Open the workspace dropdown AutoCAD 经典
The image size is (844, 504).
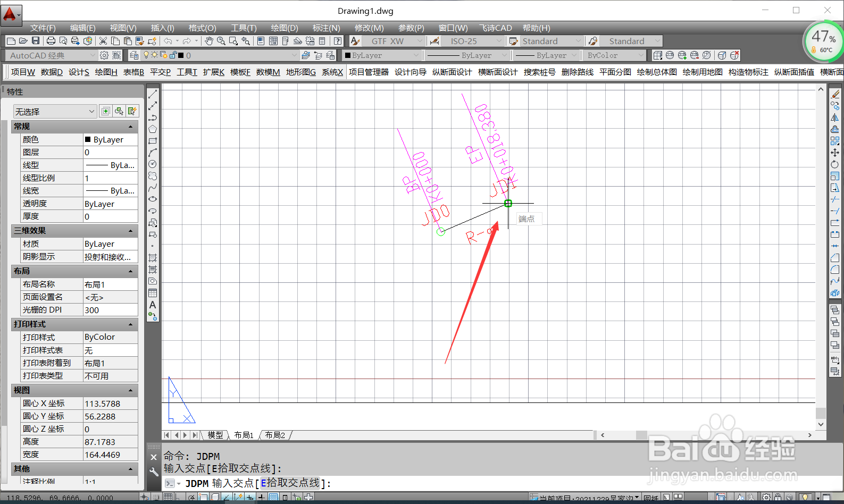(51, 55)
